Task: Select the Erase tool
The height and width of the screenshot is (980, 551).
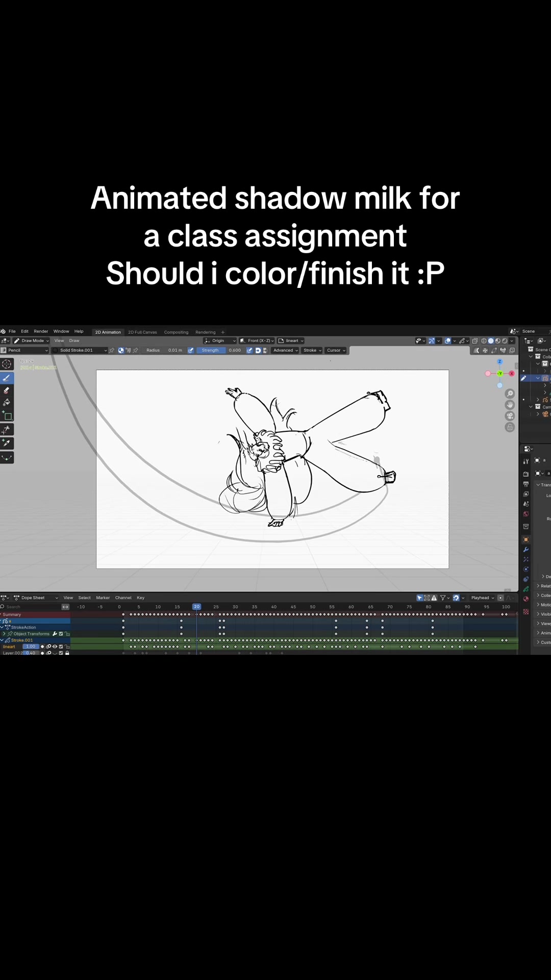Action: [x=7, y=390]
